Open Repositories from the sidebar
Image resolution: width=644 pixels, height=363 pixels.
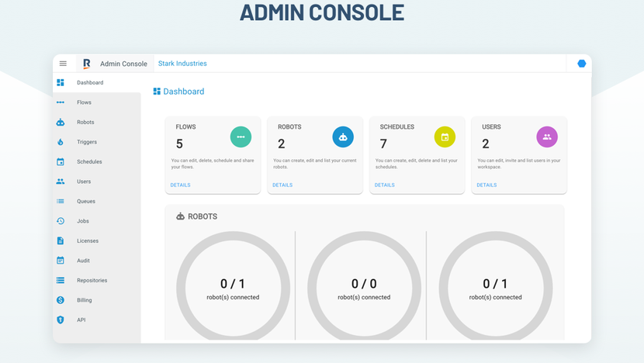coord(92,281)
